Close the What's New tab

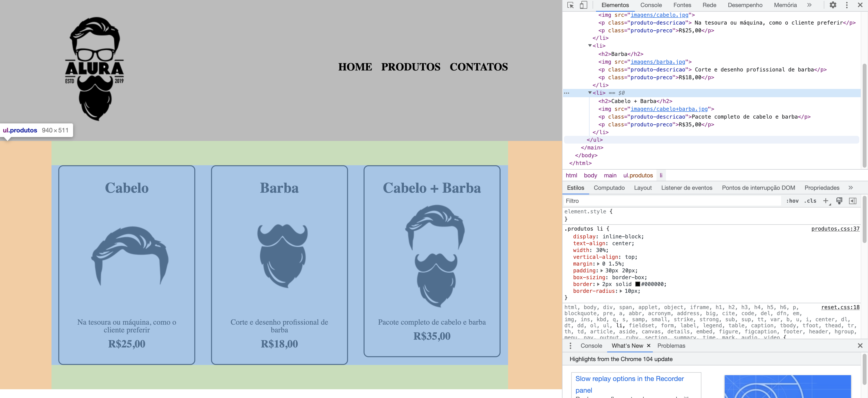coord(649,346)
